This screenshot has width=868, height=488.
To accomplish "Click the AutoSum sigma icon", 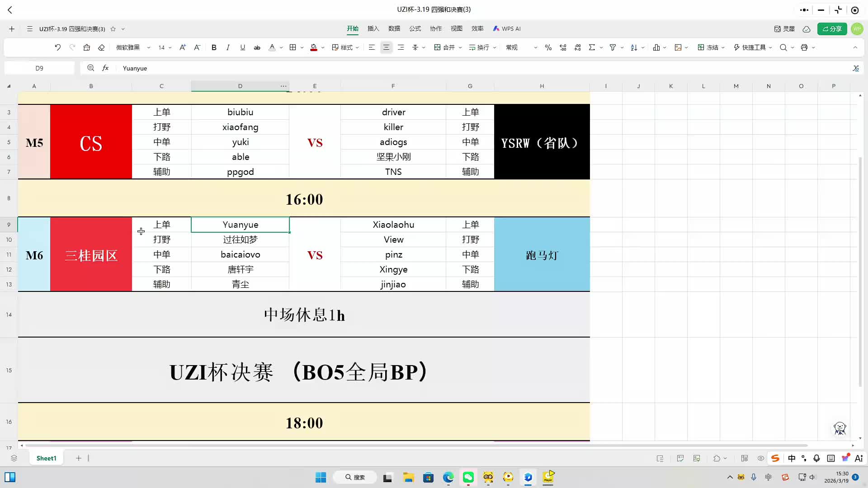I will pyautogui.click(x=592, y=47).
